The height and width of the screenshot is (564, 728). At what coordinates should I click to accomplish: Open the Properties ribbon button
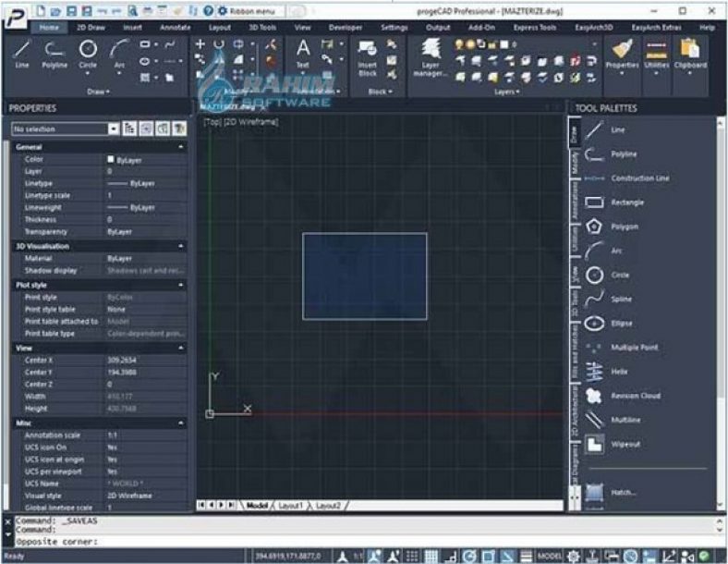tap(622, 56)
